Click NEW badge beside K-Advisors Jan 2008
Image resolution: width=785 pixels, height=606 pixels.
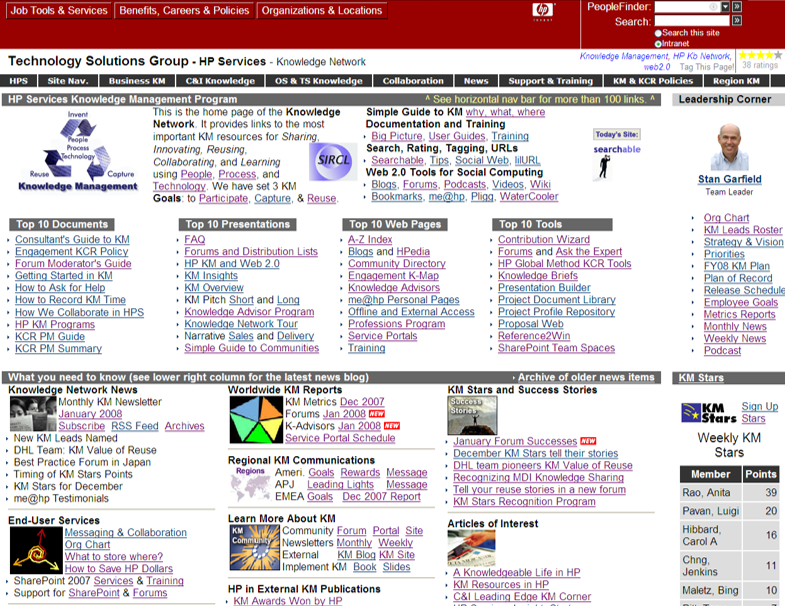pyautogui.click(x=391, y=426)
